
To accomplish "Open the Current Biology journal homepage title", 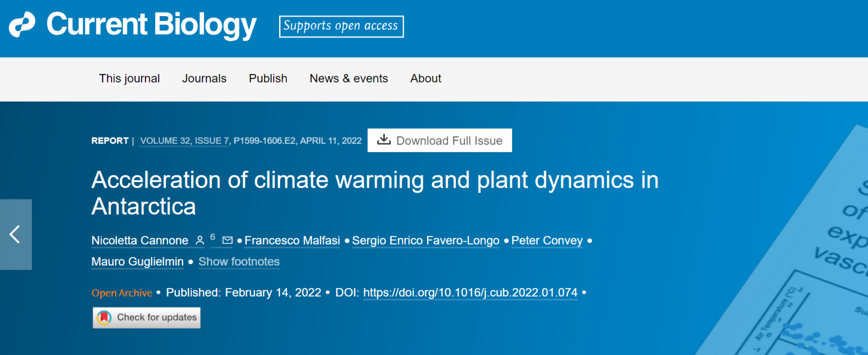I will pos(151,25).
